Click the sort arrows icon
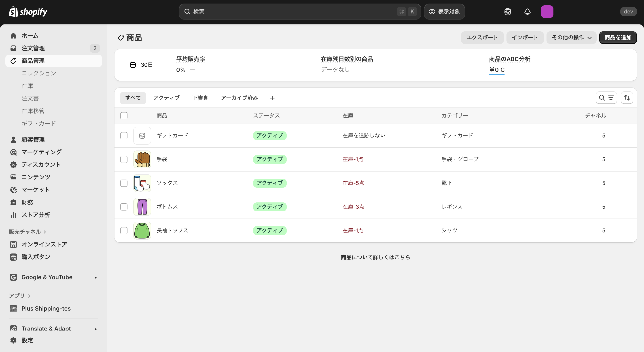Viewport: 644px width, 352px height. (x=627, y=98)
